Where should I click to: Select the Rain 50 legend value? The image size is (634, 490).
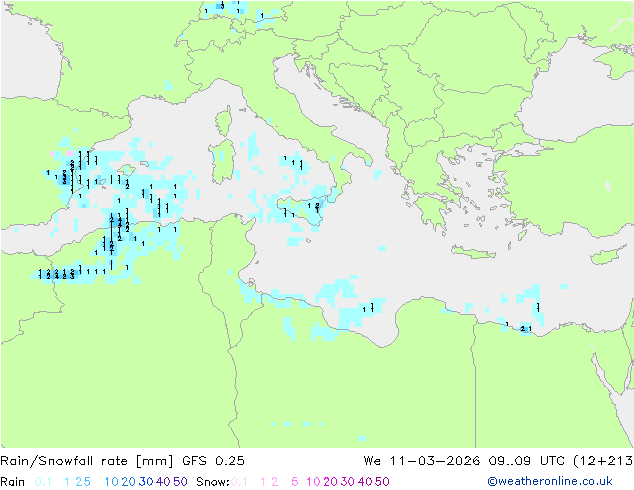[x=180, y=482]
